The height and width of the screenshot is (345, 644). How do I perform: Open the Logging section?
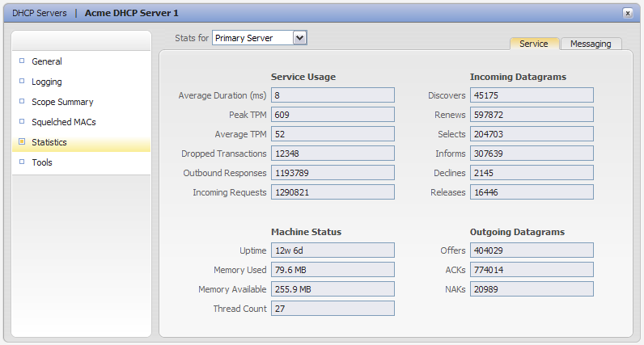click(47, 82)
